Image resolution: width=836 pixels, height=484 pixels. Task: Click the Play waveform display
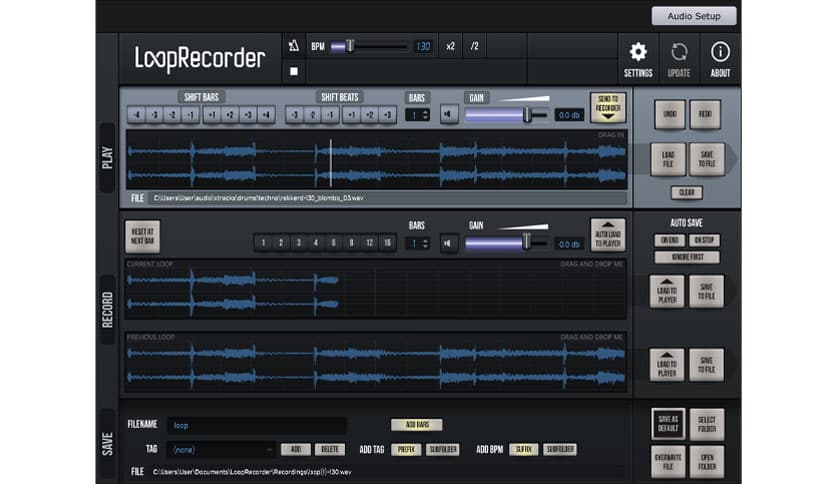376,160
